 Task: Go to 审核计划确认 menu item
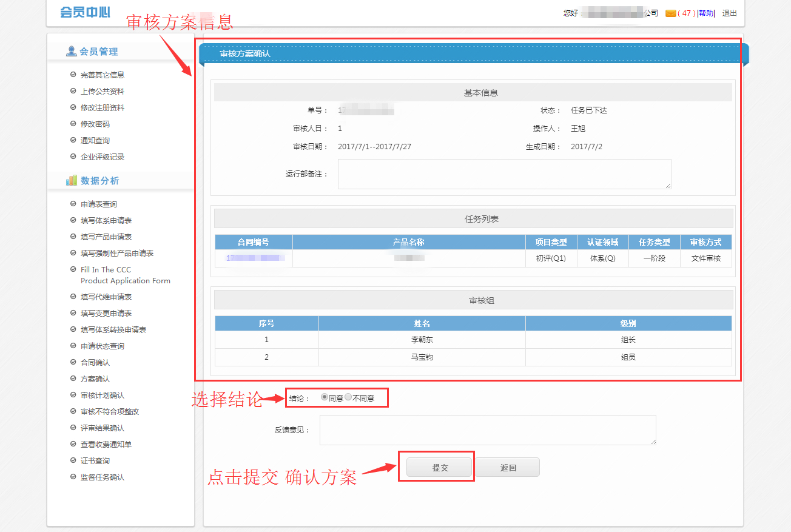[103, 395]
